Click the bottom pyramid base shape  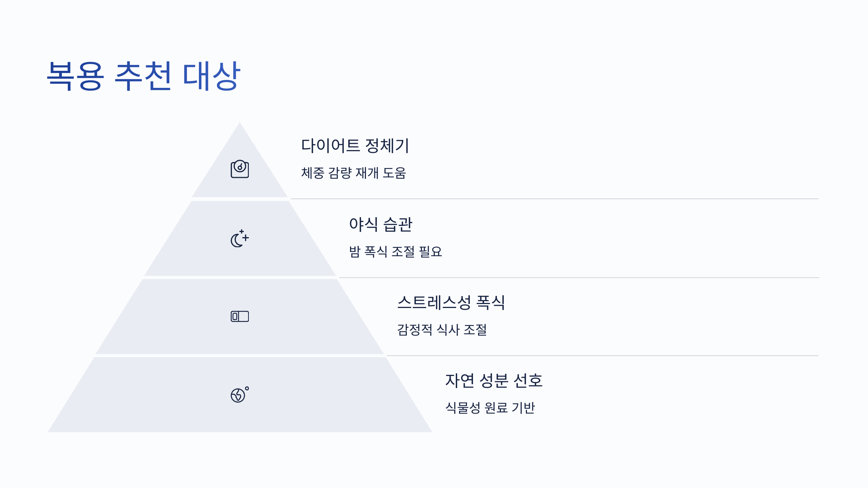point(240,395)
